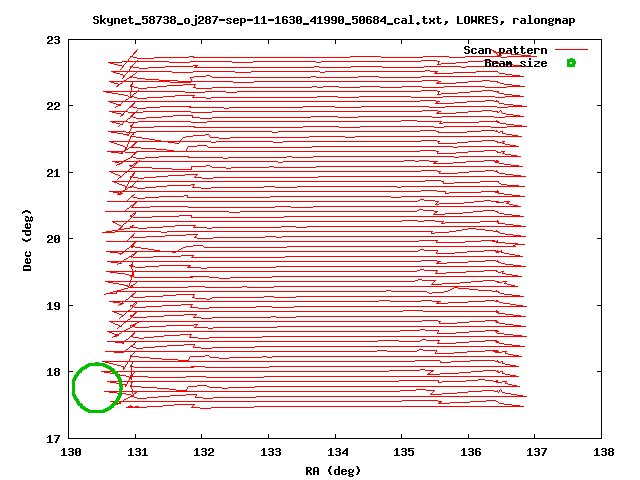Viewport: 640px width, 480px height.
Task: Click the red Scan pattern legend line
Action: click(x=571, y=50)
